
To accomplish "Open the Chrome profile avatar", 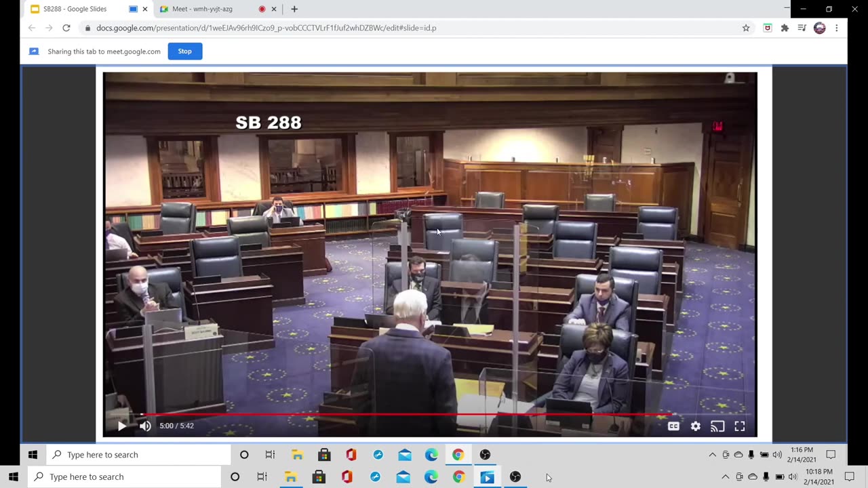I will tap(819, 28).
